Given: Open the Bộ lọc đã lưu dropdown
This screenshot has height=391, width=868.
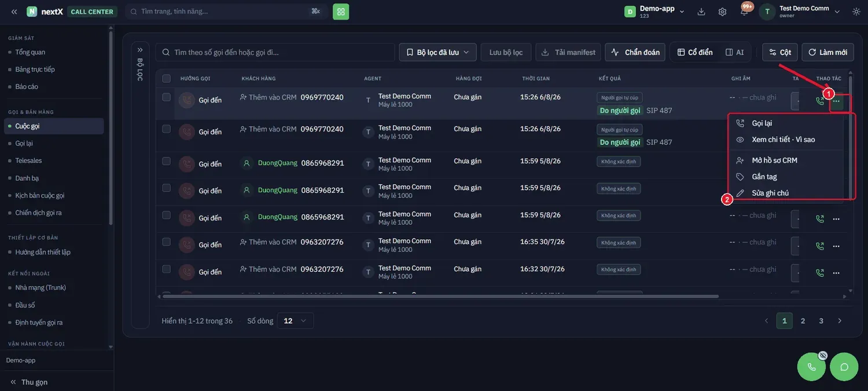Looking at the screenshot, I should (x=437, y=52).
